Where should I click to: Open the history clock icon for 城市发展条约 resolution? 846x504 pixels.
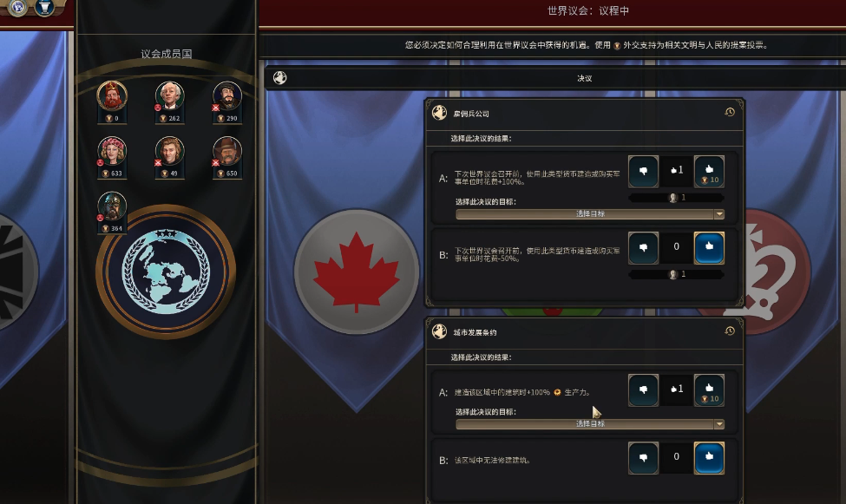coord(730,331)
